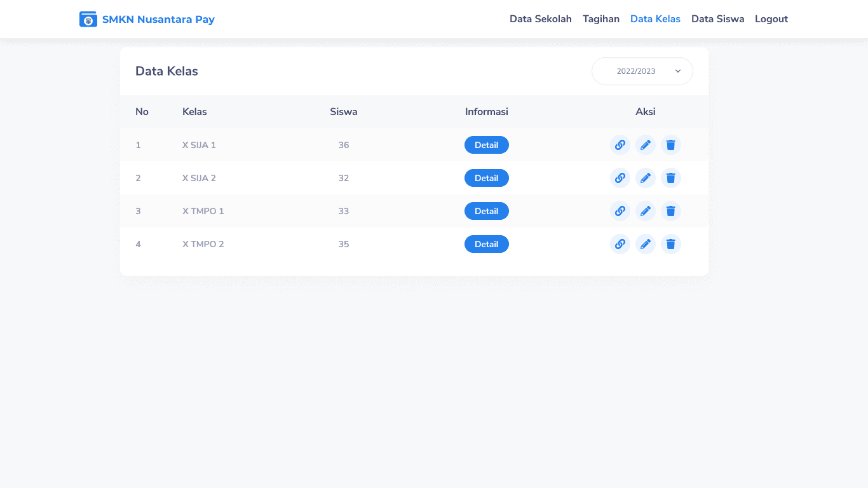Click student count 36
This screenshot has height=488, width=868.
coord(344,145)
